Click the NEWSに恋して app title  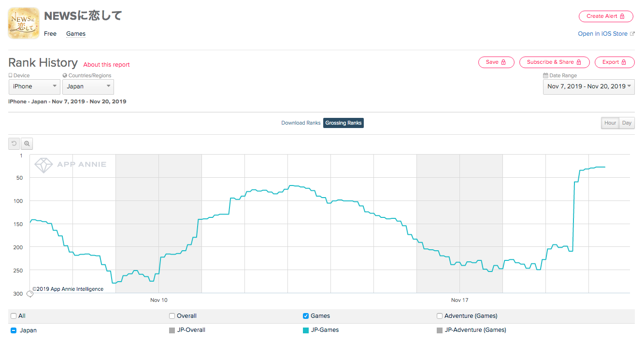tap(83, 16)
